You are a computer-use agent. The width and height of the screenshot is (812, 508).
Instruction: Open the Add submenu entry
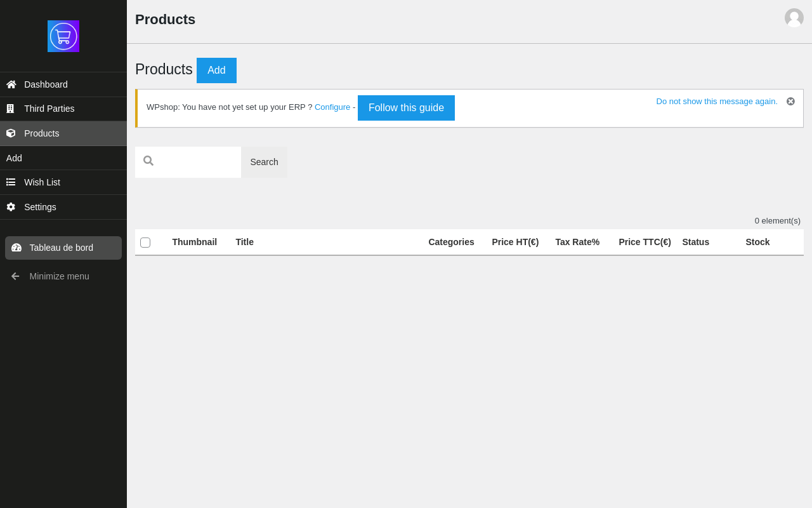pos(63,158)
